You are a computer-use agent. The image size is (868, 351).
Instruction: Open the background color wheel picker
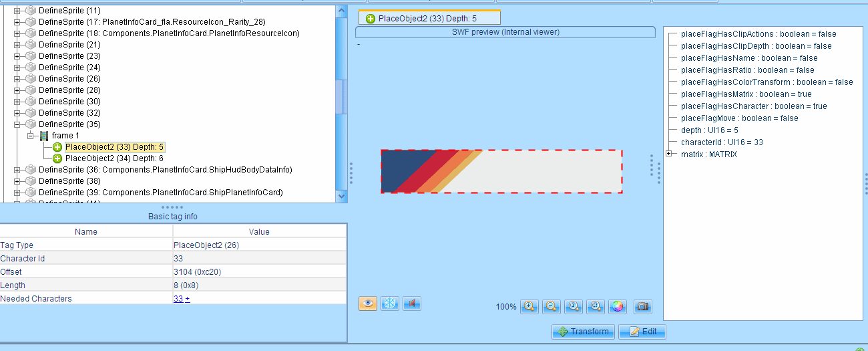(618, 306)
